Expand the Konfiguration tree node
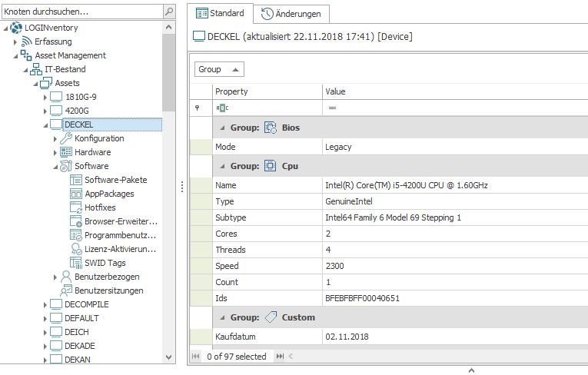 (55, 139)
